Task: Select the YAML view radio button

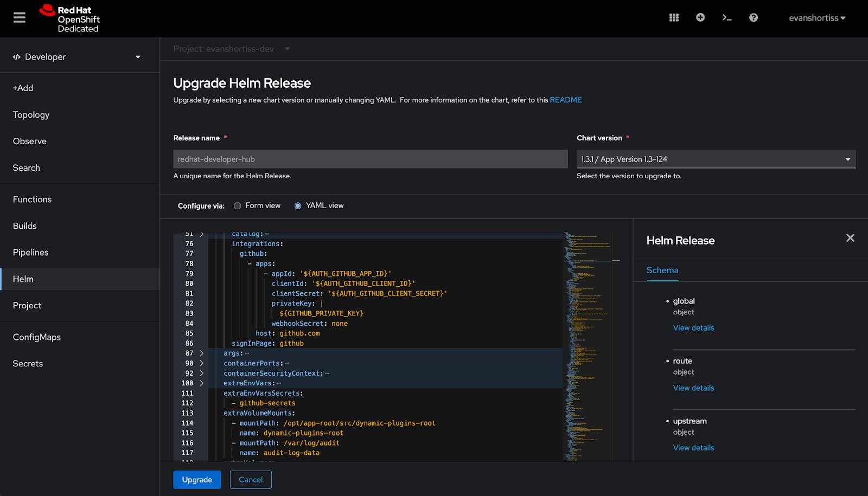Action: [298, 206]
